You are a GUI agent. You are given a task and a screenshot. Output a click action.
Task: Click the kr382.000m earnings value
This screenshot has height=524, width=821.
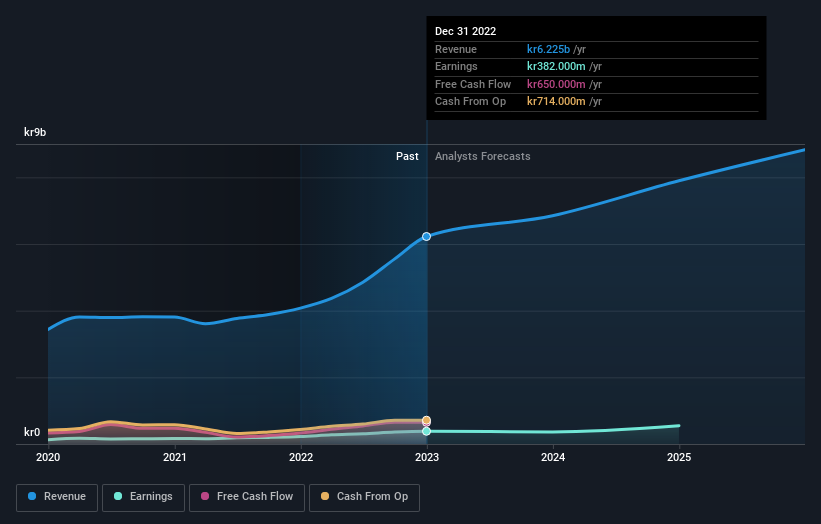pos(556,66)
